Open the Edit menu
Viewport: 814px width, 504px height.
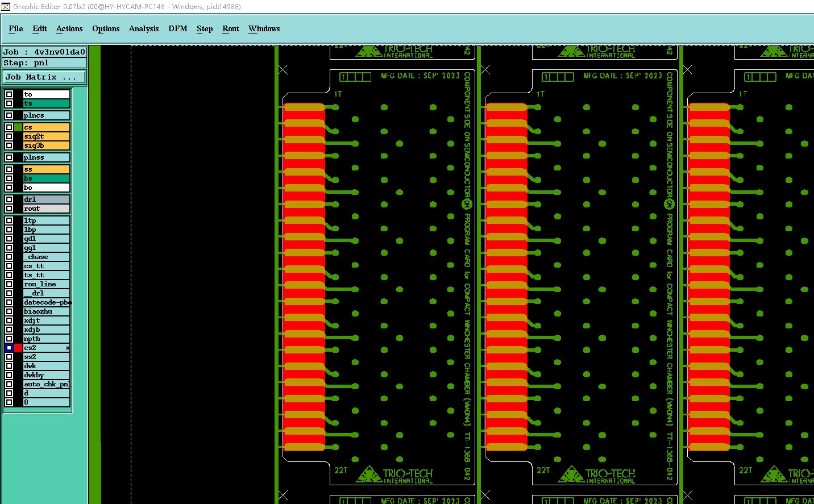tap(40, 28)
